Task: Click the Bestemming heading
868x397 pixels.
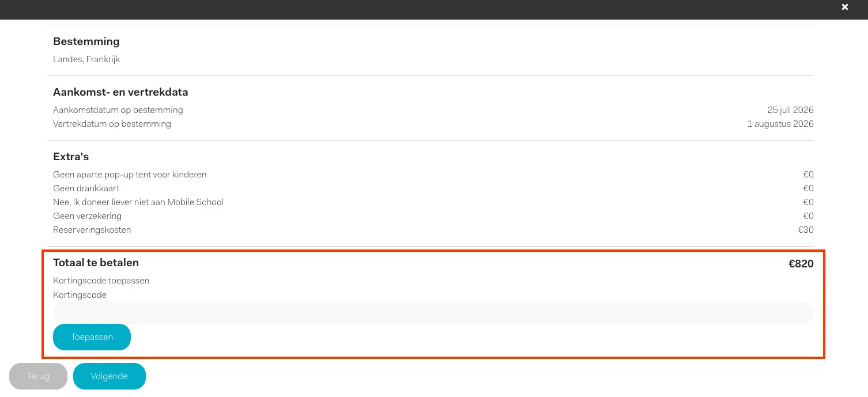Action: point(86,41)
